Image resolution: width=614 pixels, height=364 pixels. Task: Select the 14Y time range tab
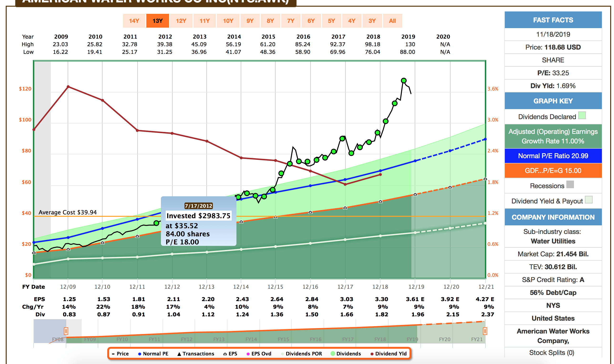(134, 21)
